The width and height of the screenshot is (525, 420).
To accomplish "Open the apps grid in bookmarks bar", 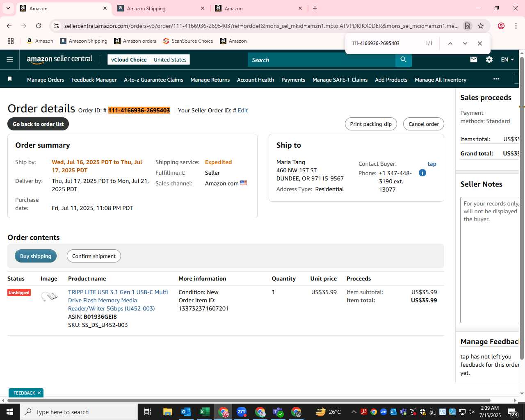I will tap(11, 41).
